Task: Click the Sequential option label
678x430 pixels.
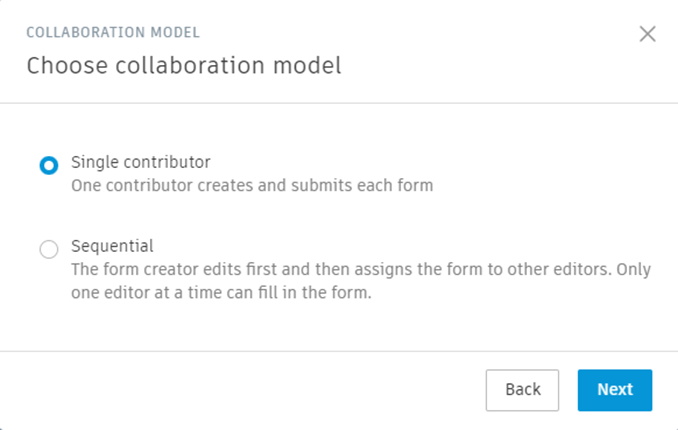Action: [112, 246]
